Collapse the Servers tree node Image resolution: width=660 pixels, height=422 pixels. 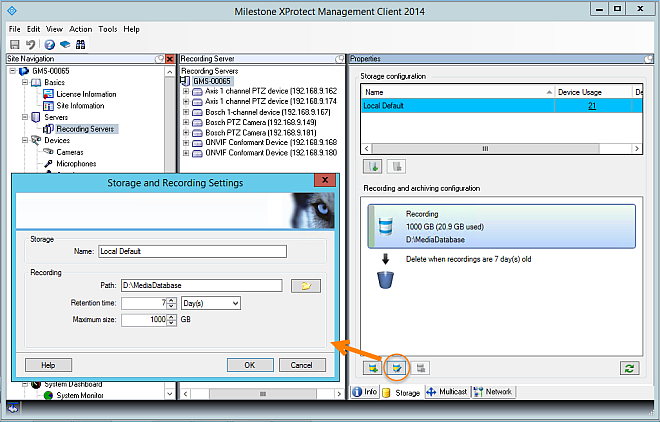[22, 117]
